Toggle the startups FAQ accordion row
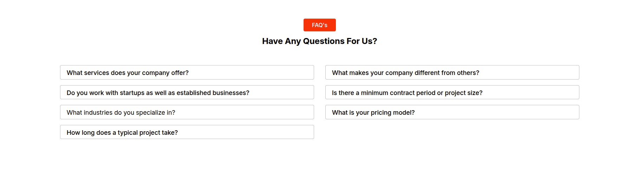 187,93
